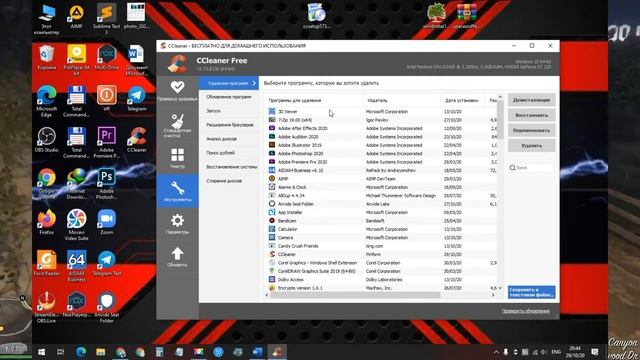Select the Tools wrench icon in CCleaner
Image resolution: width=640 pixels, height=360 pixels.
(177, 188)
